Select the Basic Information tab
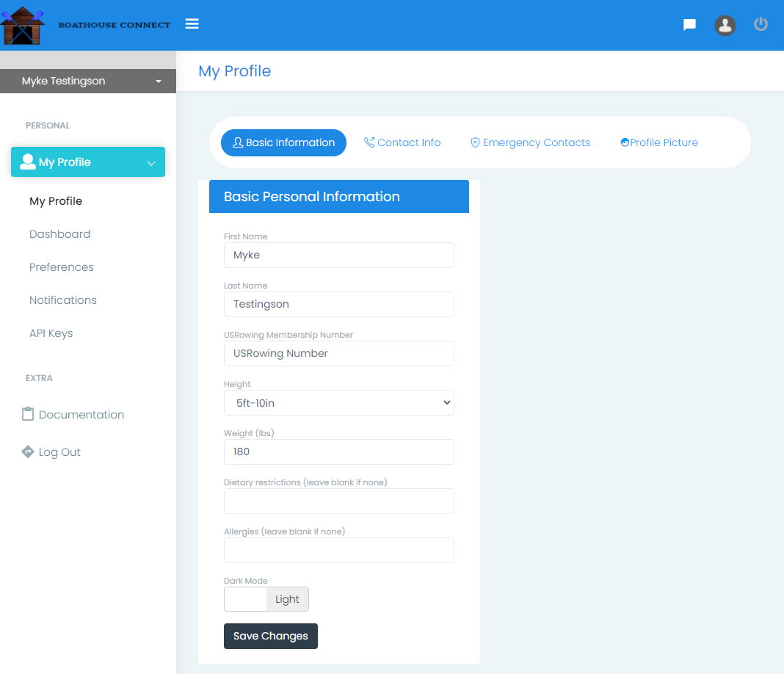The width and height of the screenshot is (784, 674). pyautogui.click(x=283, y=142)
